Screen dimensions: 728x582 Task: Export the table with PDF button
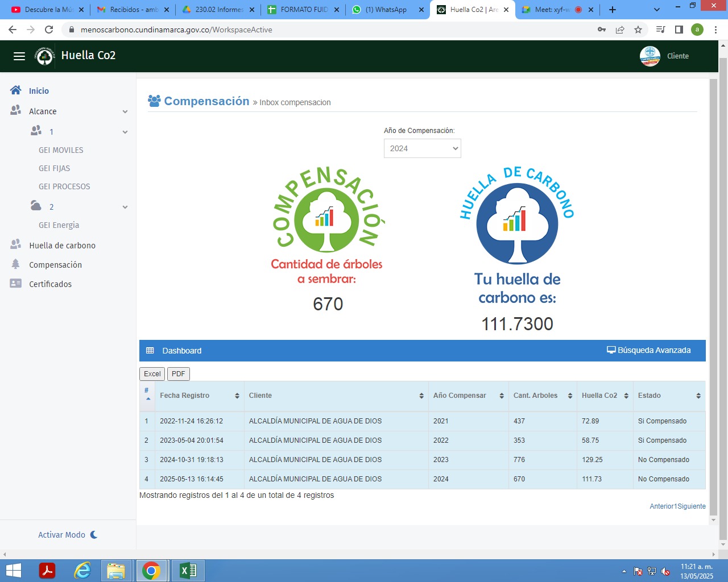pyautogui.click(x=178, y=374)
